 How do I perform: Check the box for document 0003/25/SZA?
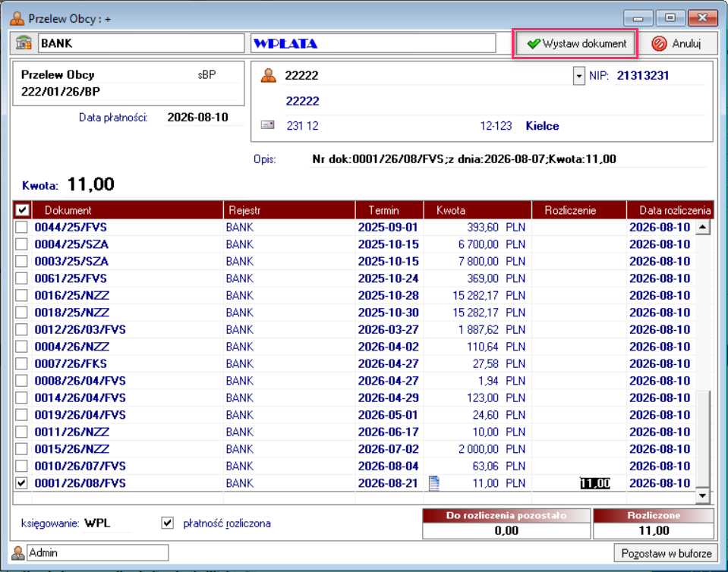tap(21, 261)
